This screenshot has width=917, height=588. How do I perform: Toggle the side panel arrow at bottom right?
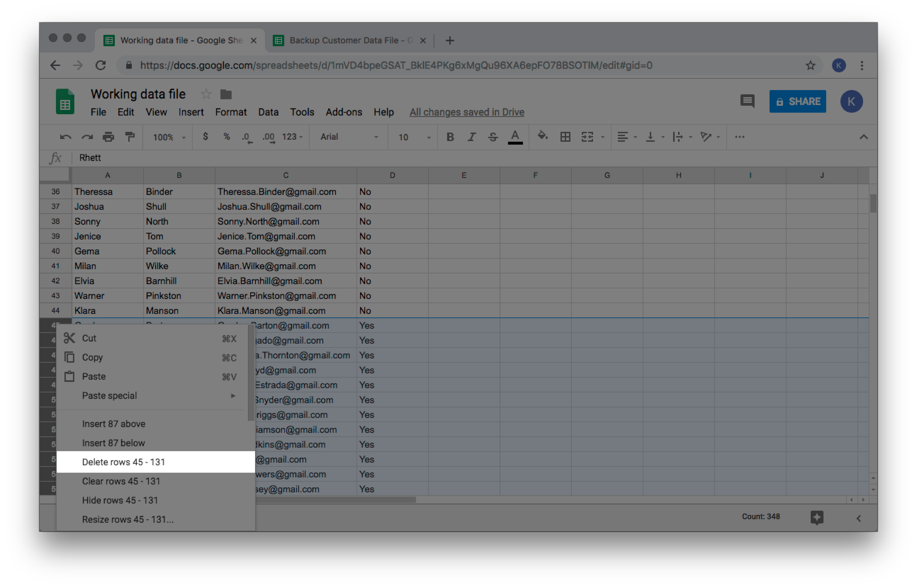pos(858,518)
